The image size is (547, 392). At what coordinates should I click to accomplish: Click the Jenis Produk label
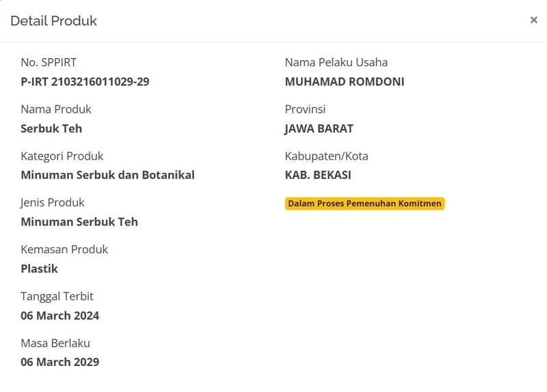coord(53,203)
